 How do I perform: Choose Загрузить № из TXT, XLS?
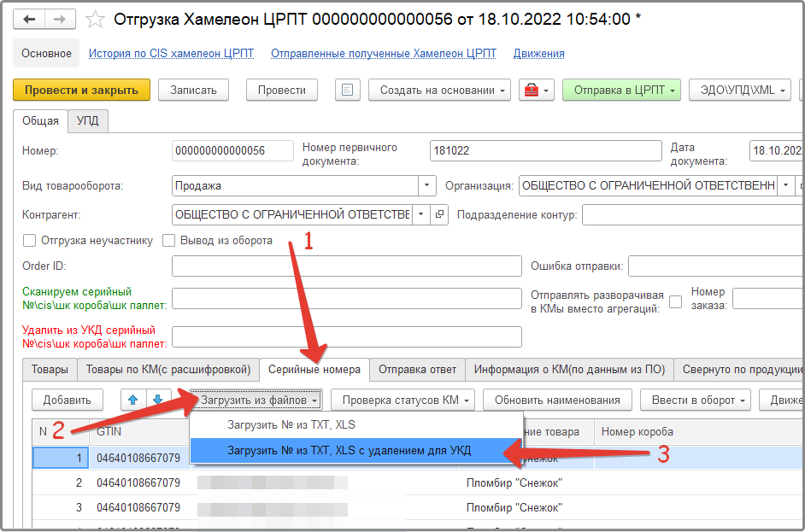[356, 424]
